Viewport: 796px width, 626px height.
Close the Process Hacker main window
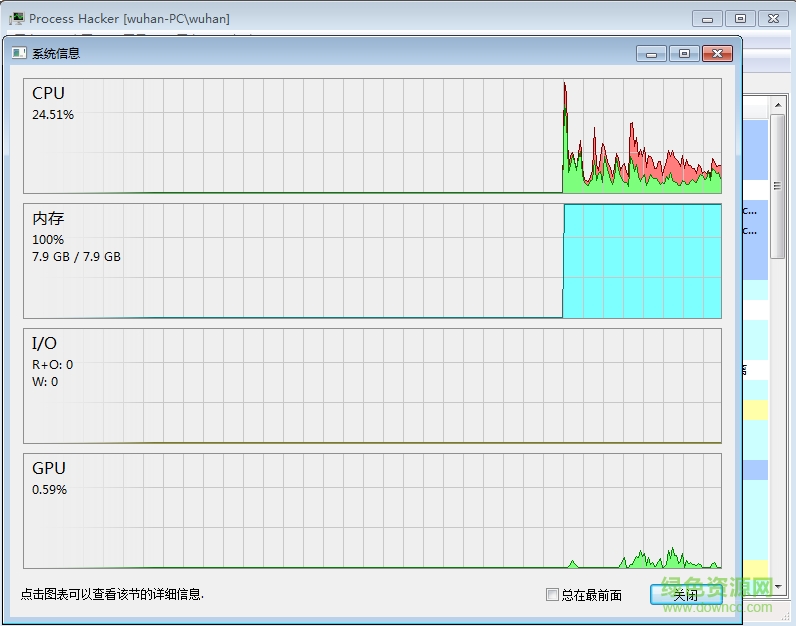773,19
